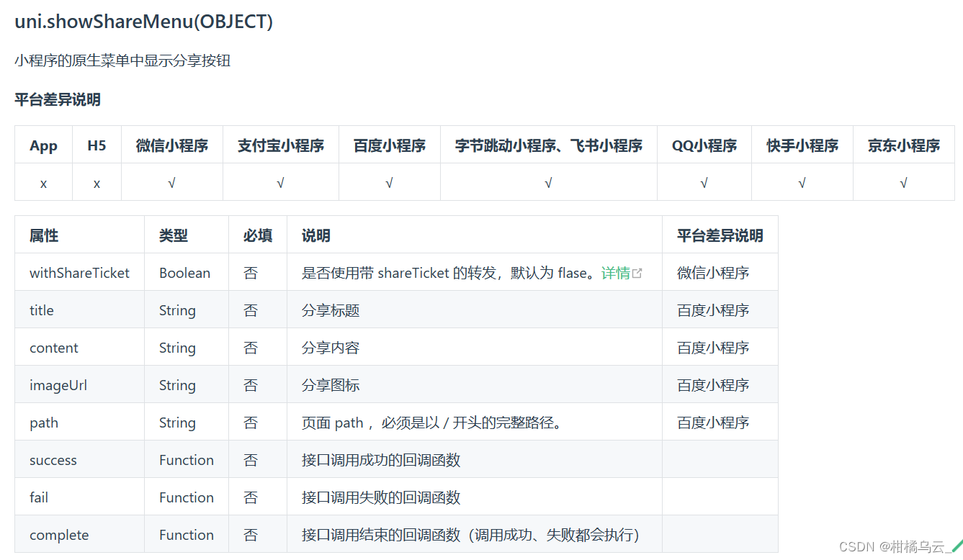Click the x mark under H5
963x560 pixels.
[x=97, y=184]
